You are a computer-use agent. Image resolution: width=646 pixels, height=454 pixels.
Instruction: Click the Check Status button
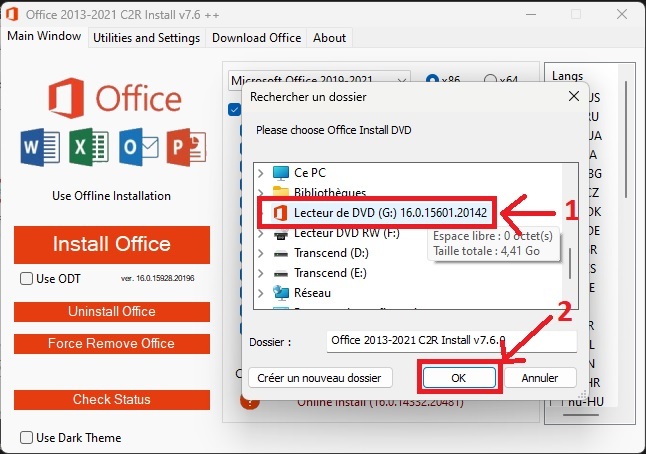[112, 400]
